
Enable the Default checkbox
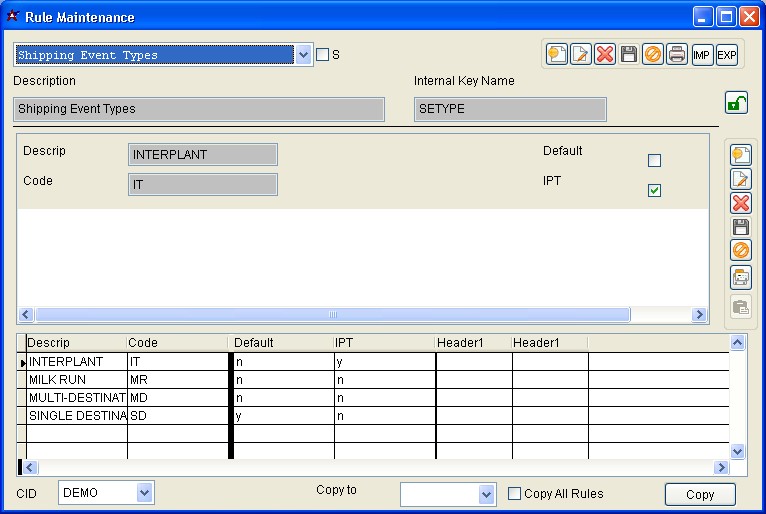pyautogui.click(x=655, y=160)
